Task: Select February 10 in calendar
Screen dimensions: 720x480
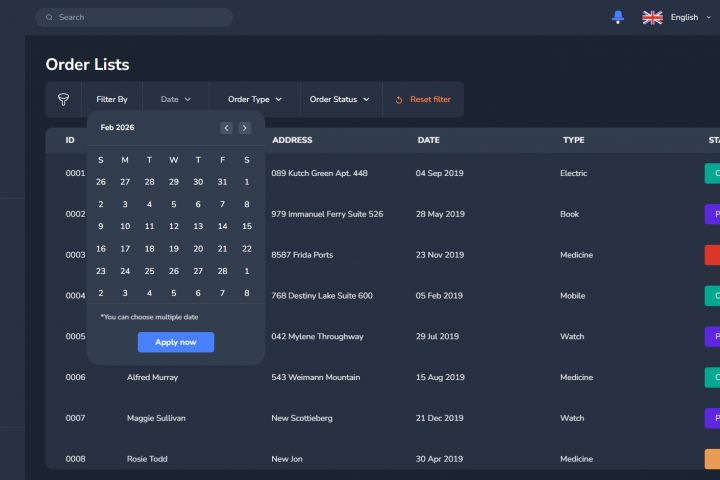Action: 125,226
